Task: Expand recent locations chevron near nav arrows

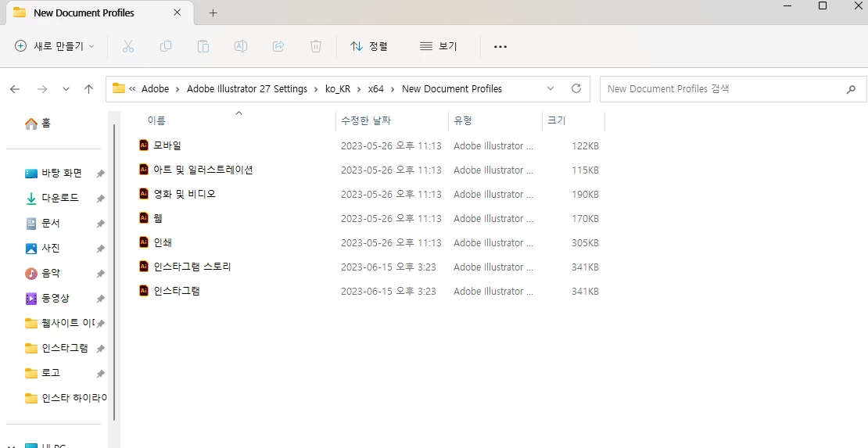Action: (66, 88)
